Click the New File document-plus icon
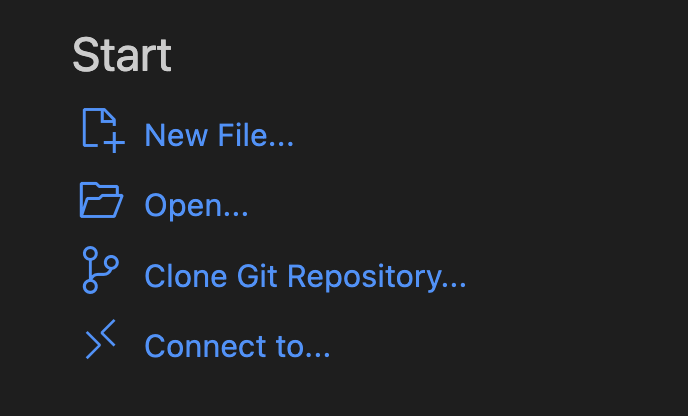Image resolution: width=688 pixels, height=416 pixels. (104, 130)
